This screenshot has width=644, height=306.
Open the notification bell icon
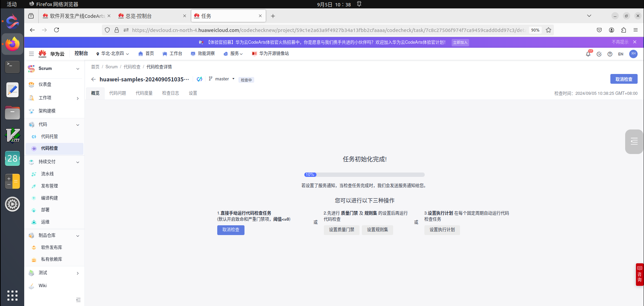[588, 54]
